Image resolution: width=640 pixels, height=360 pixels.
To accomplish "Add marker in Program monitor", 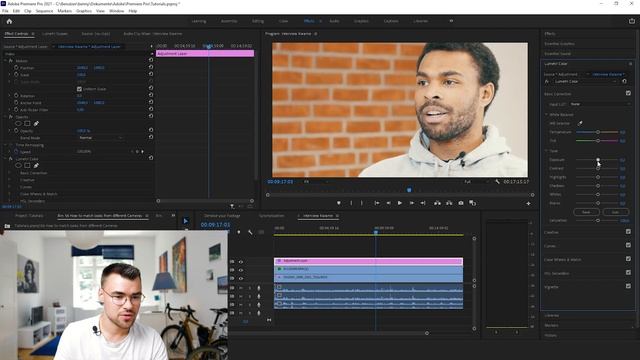I will pyautogui.click(x=338, y=203).
